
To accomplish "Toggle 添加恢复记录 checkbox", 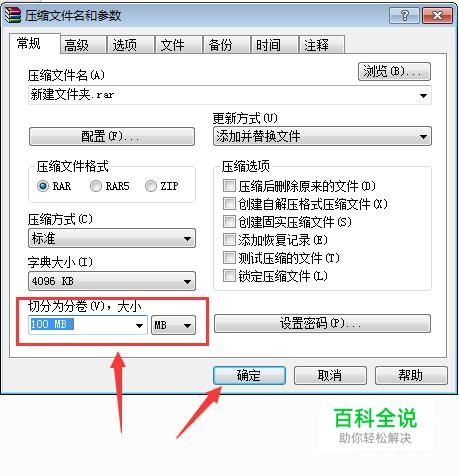I will pos(229,240).
